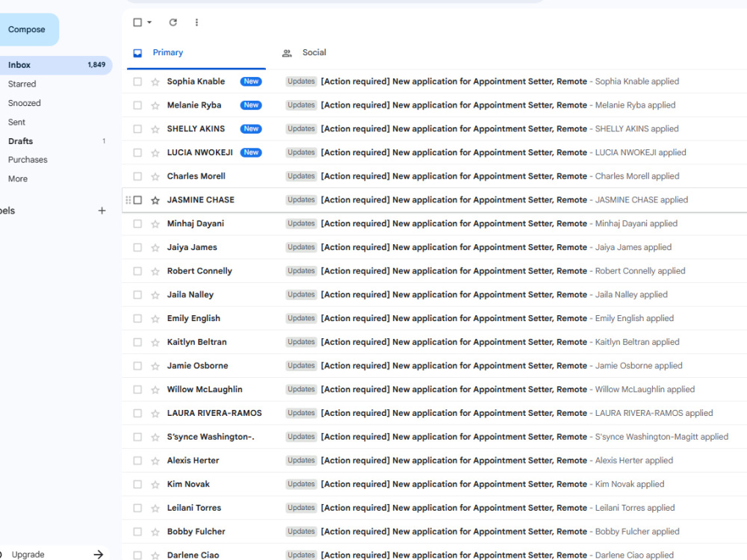Screen dimensions: 747x560
Task: Expand the More item in sidebar
Action: (x=18, y=179)
